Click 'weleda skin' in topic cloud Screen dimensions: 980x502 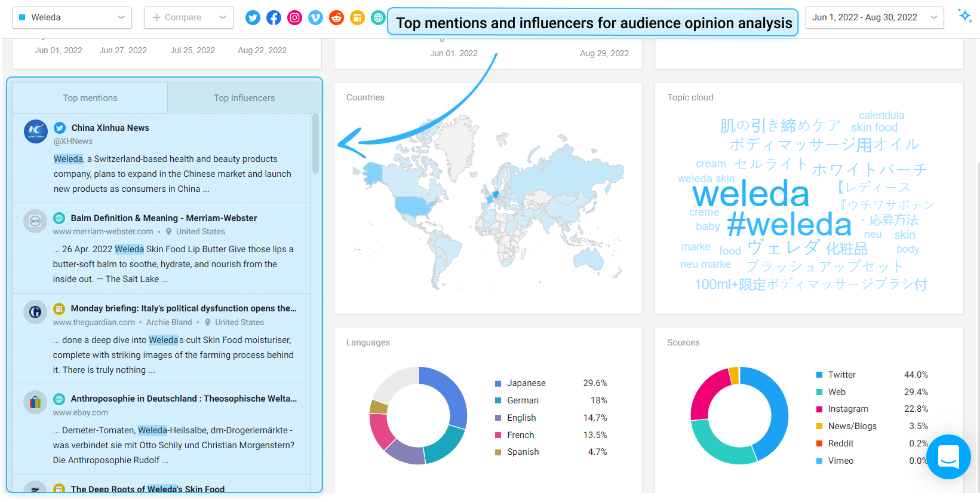(x=706, y=179)
